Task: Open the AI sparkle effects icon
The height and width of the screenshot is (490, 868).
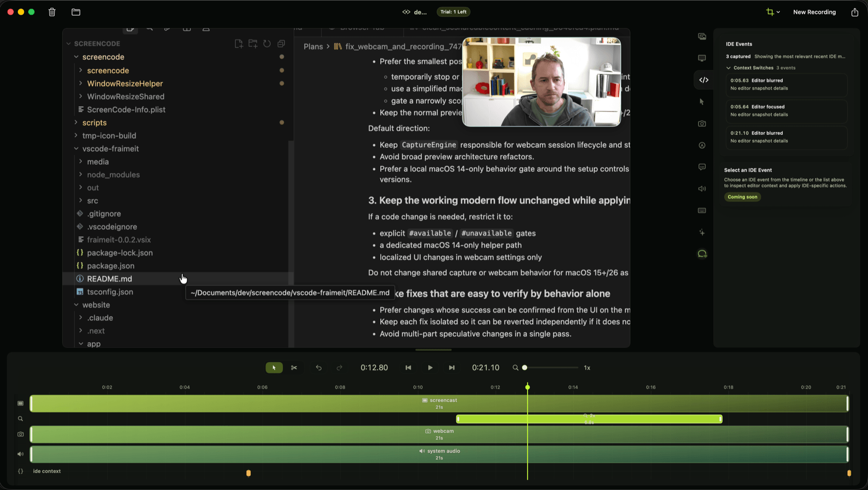Action: click(x=702, y=233)
